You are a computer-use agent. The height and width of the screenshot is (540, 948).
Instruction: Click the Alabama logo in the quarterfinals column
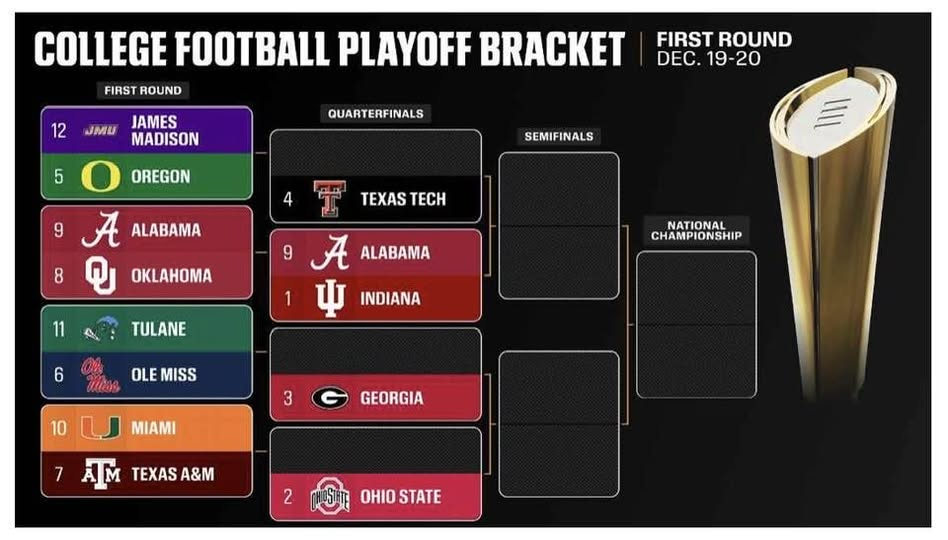click(329, 253)
